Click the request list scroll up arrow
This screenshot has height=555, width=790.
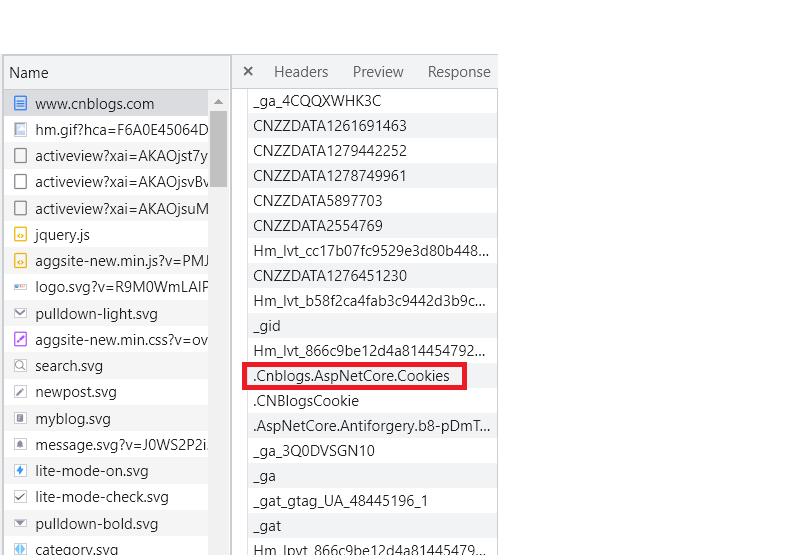(218, 102)
